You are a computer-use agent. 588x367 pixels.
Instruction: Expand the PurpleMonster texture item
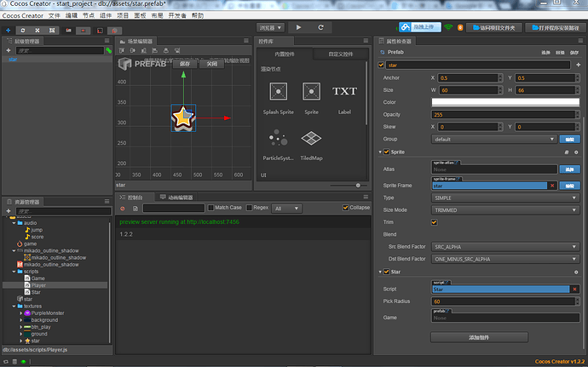click(x=21, y=313)
